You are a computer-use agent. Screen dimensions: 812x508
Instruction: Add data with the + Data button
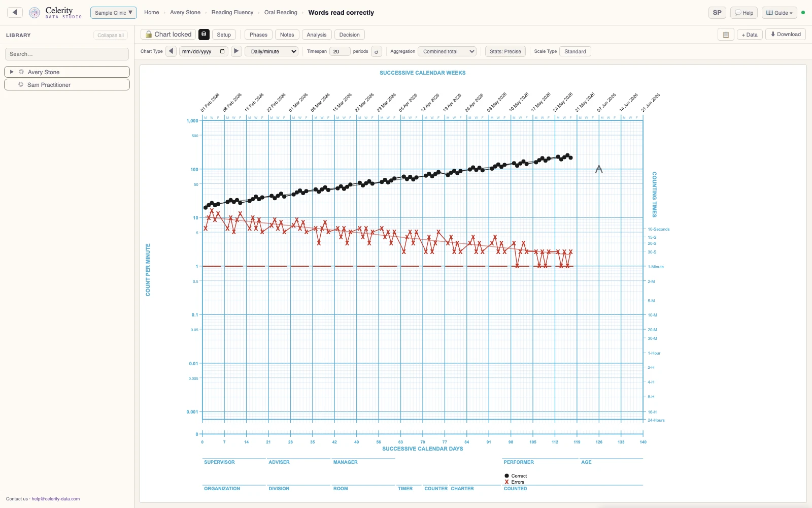tap(750, 35)
